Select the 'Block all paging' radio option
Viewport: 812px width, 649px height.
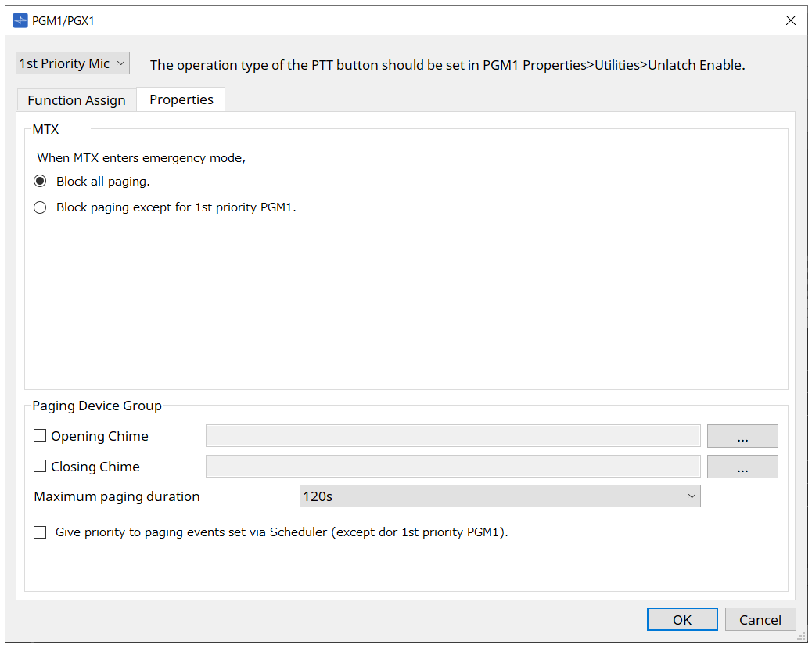pyautogui.click(x=40, y=181)
